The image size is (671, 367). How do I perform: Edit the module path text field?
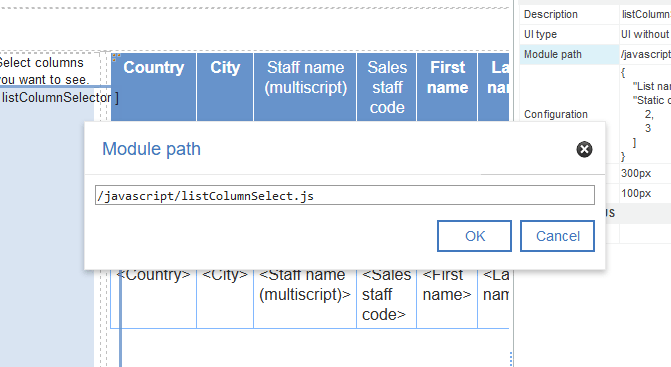click(344, 195)
